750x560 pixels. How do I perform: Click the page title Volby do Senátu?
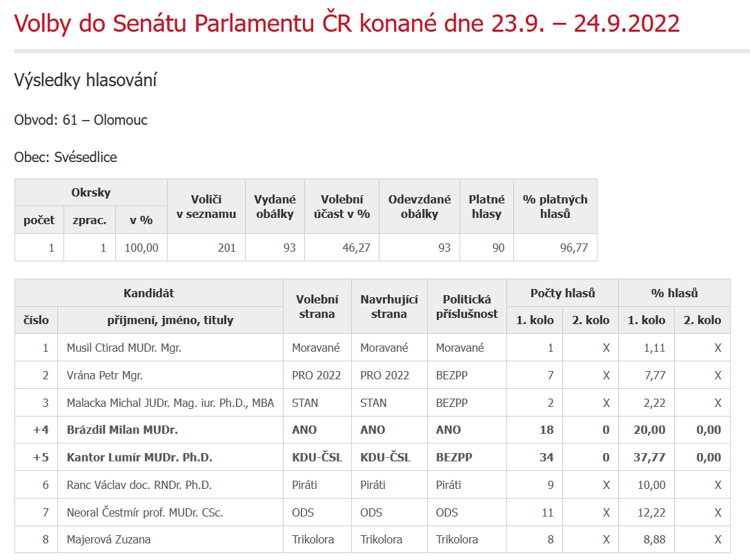coord(347,23)
